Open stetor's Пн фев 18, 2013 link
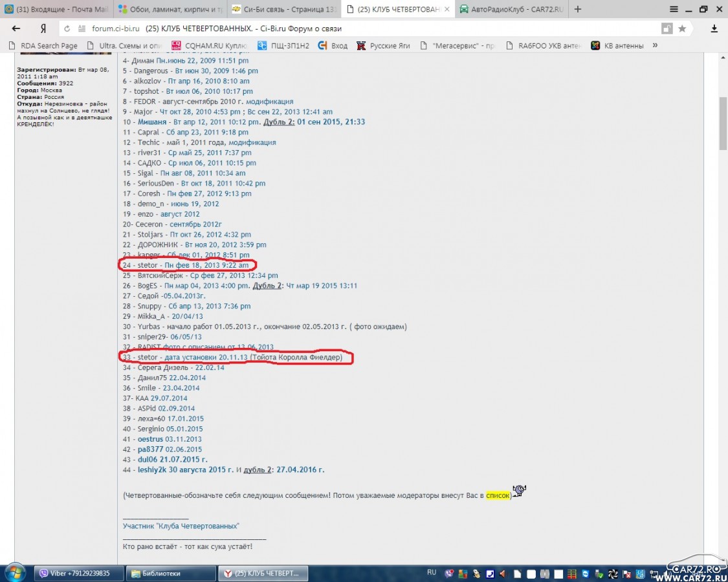This screenshot has height=582, width=728. 206,266
